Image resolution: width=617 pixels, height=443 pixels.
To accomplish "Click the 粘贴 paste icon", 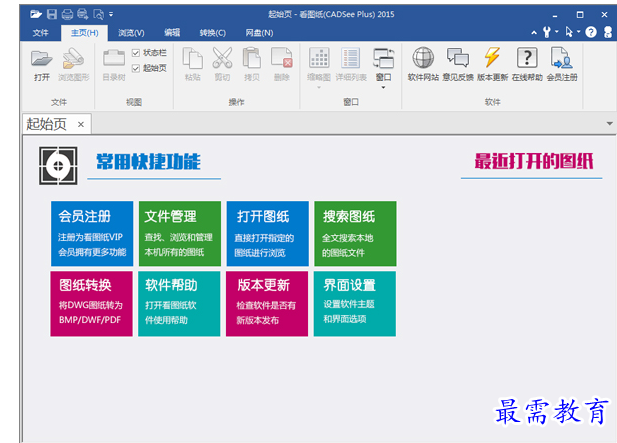I will click(x=193, y=58).
